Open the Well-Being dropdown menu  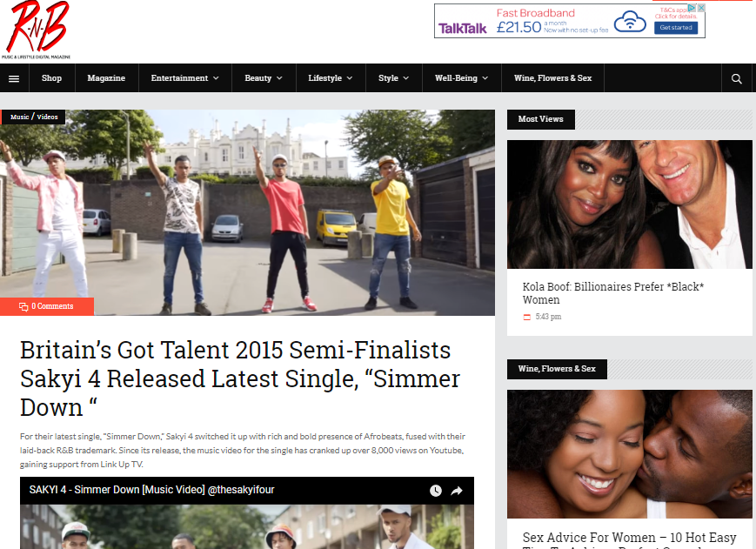pyautogui.click(x=461, y=78)
